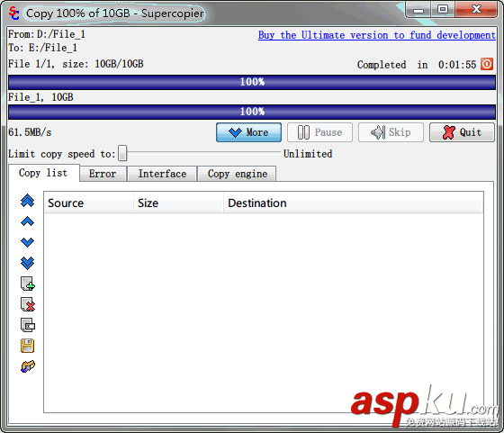Click the From: D:/File_1 text
This screenshot has width=504, height=433.
47,34
